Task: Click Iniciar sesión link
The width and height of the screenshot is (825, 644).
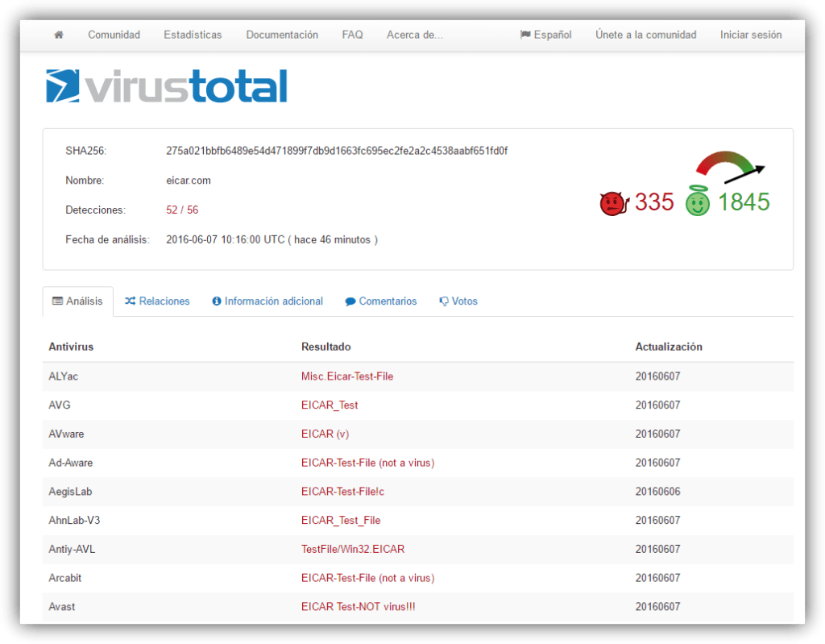Action: (x=751, y=35)
